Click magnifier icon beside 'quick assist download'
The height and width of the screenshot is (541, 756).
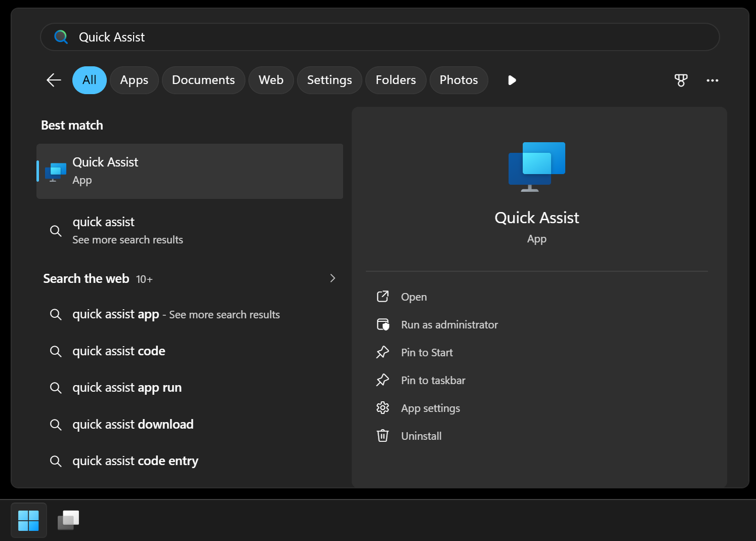[56, 425]
